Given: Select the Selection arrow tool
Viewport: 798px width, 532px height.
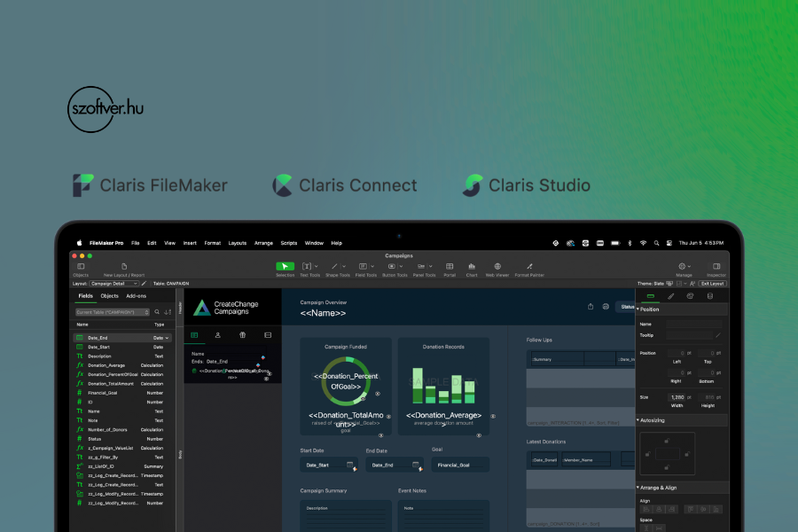Looking at the screenshot, I should point(285,266).
